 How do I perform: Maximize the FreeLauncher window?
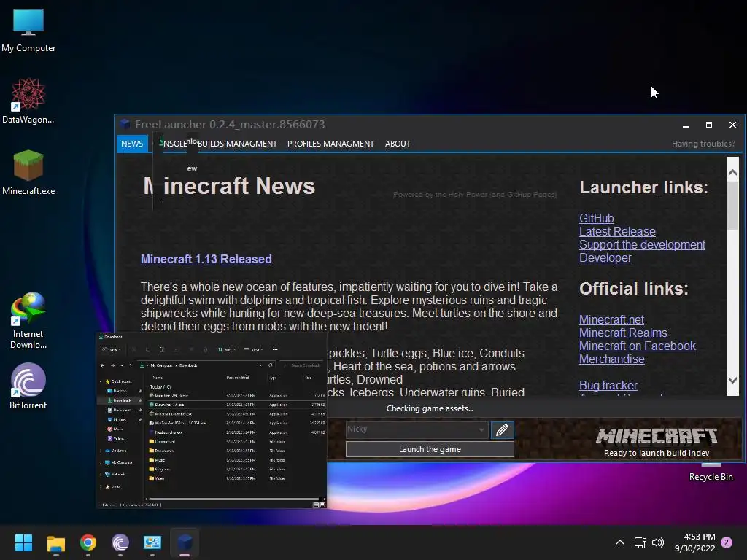(x=709, y=125)
